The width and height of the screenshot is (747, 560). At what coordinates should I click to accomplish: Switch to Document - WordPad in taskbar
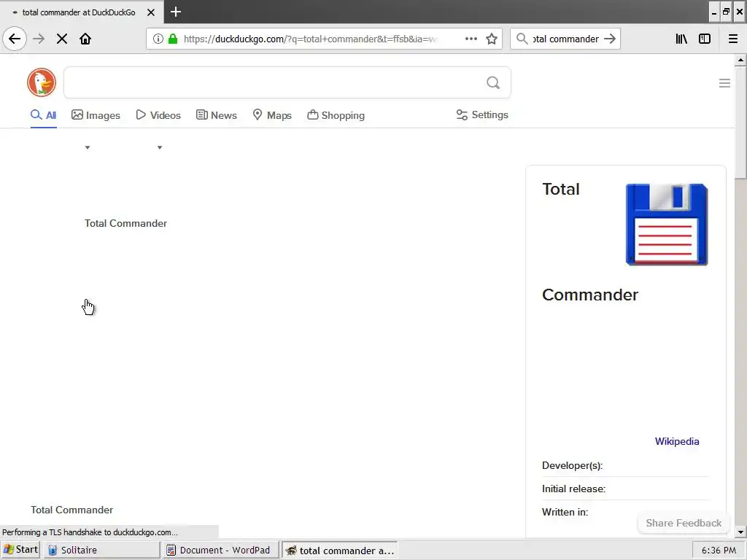click(220, 550)
